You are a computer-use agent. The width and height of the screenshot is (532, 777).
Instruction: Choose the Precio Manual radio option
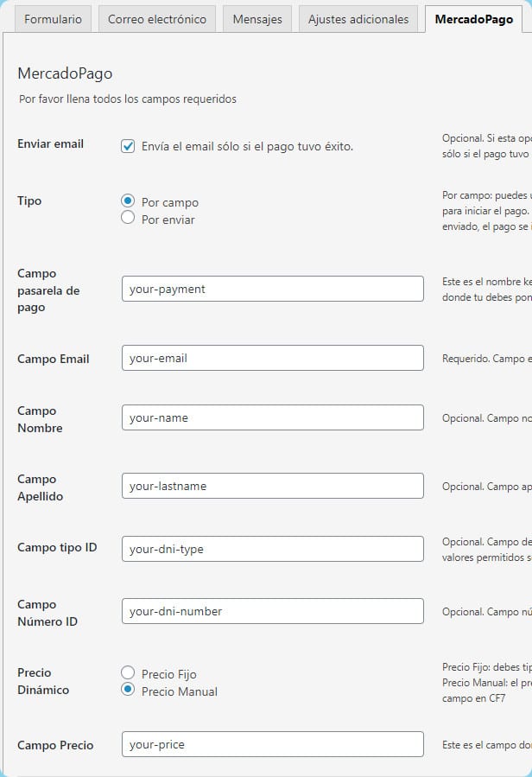(128, 690)
